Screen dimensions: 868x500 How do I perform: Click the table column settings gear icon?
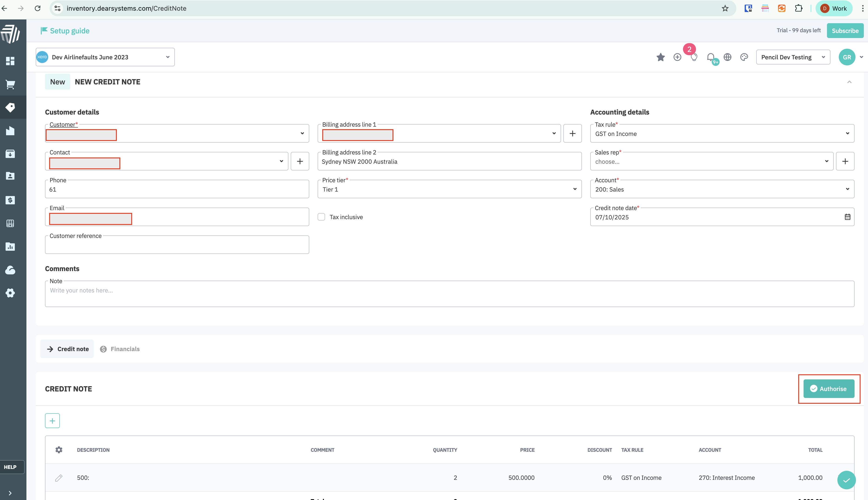coord(59,450)
